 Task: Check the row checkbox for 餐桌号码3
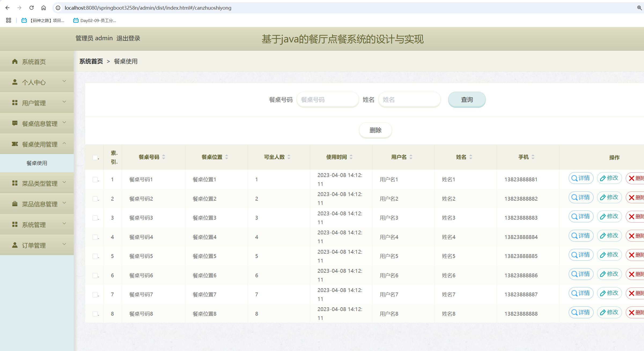[95, 218]
